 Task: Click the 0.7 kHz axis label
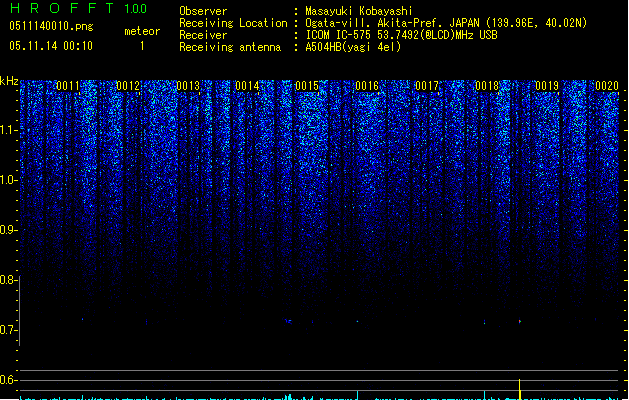8,330
